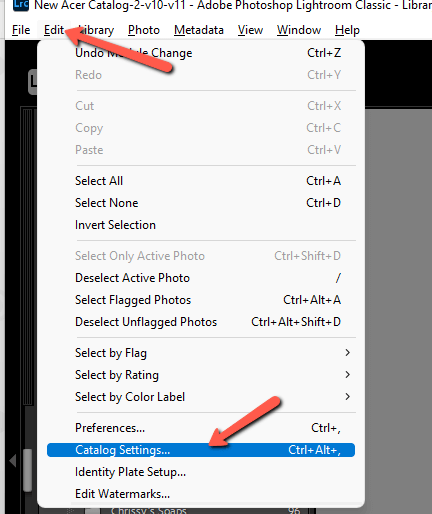Expand the Select by Color Label submenu

pyautogui.click(x=201, y=397)
